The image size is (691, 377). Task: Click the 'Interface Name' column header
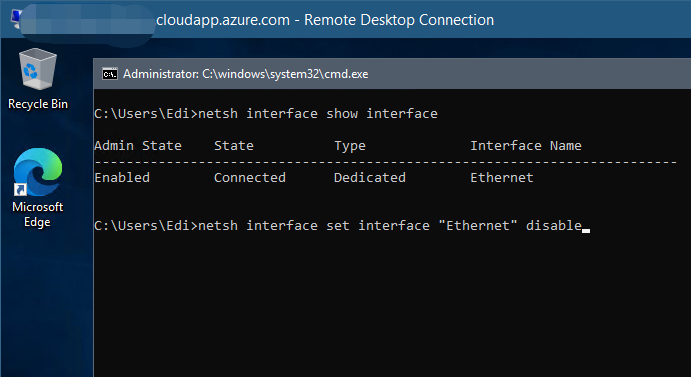click(x=526, y=146)
